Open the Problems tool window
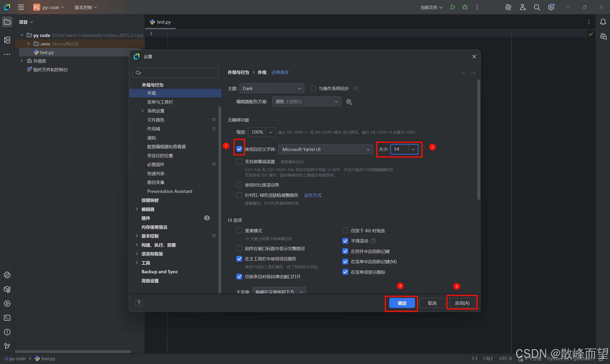The image size is (610, 364). point(7,332)
